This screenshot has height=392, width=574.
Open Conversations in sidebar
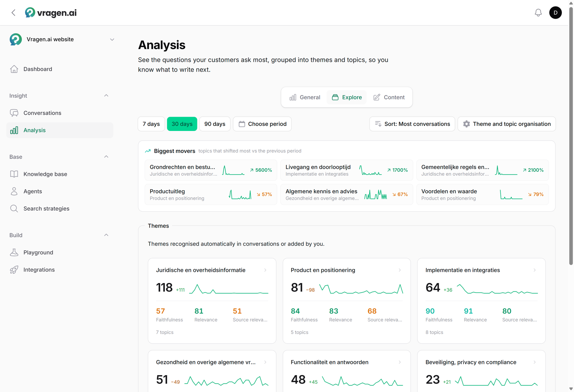(60, 113)
